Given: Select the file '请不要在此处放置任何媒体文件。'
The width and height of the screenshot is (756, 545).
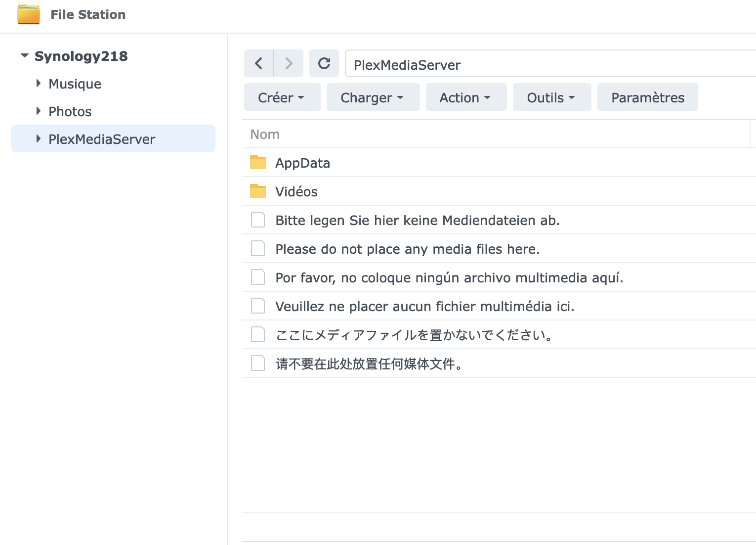Looking at the screenshot, I should click(369, 364).
